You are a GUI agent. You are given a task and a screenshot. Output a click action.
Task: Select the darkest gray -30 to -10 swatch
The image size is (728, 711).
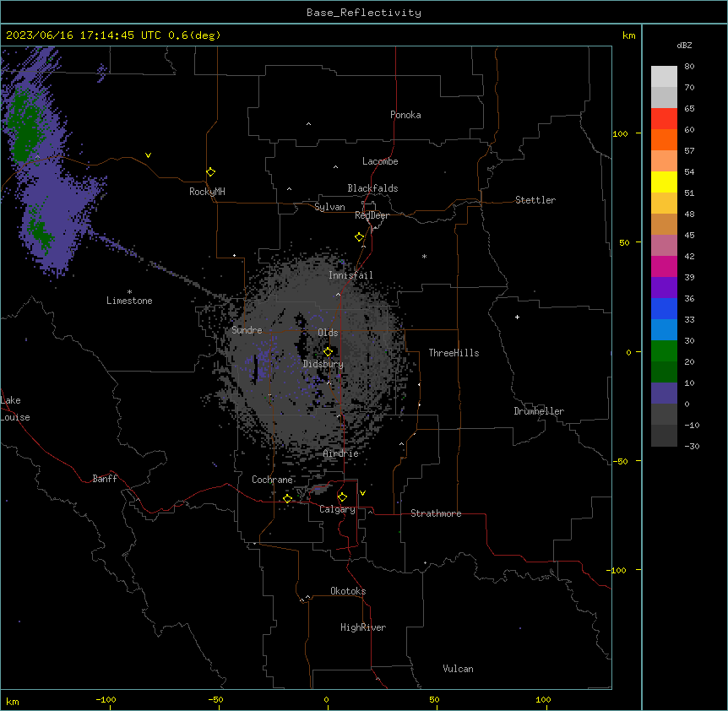pyautogui.click(x=664, y=436)
